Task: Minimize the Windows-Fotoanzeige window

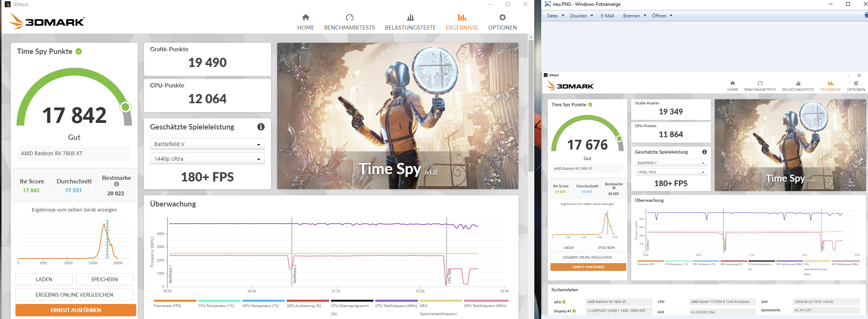Action: 831,4
